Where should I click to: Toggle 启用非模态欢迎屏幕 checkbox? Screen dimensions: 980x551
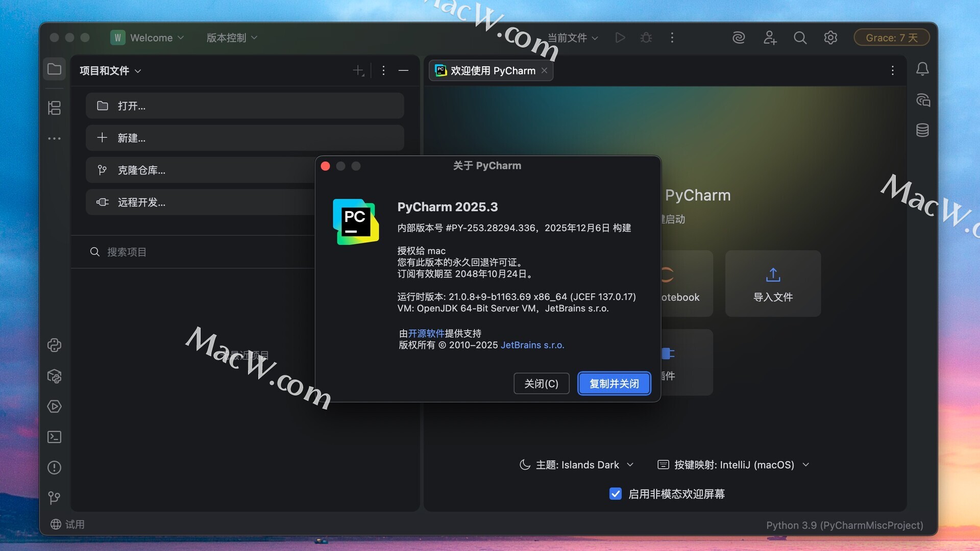(616, 494)
